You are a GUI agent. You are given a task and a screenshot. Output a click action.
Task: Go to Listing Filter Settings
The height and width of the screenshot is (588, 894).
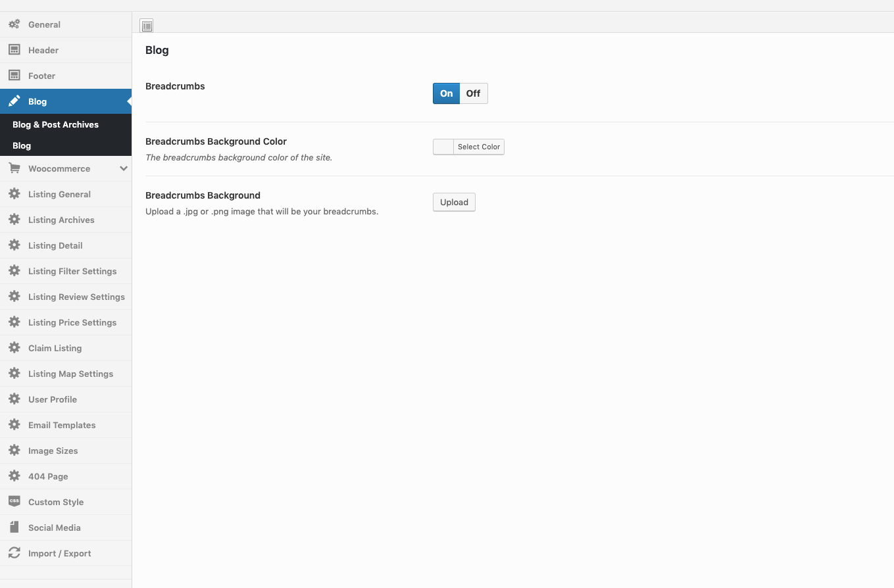click(72, 271)
